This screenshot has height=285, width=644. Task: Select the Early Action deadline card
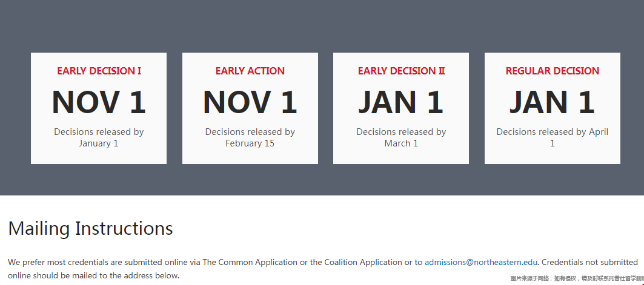pyautogui.click(x=250, y=108)
